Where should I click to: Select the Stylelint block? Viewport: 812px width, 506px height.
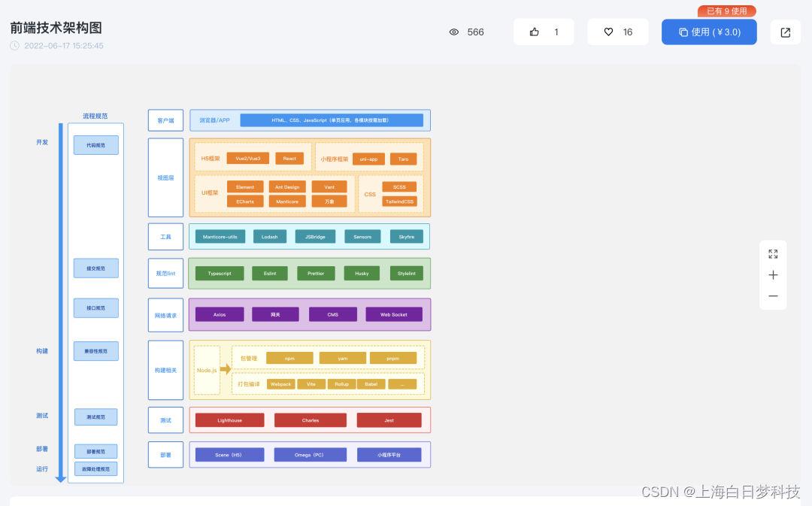(407, 274)
